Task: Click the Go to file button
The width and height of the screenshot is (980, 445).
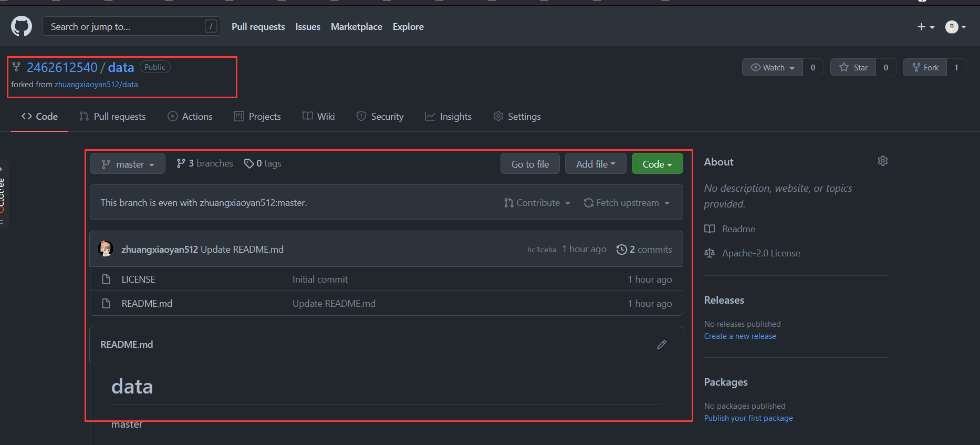Action: (530, 164)
